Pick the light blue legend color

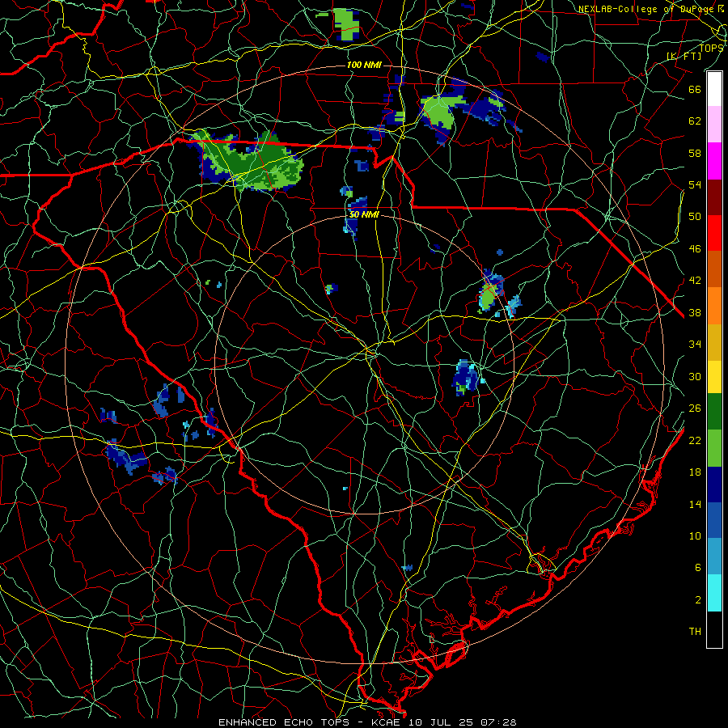pos(714,557)
